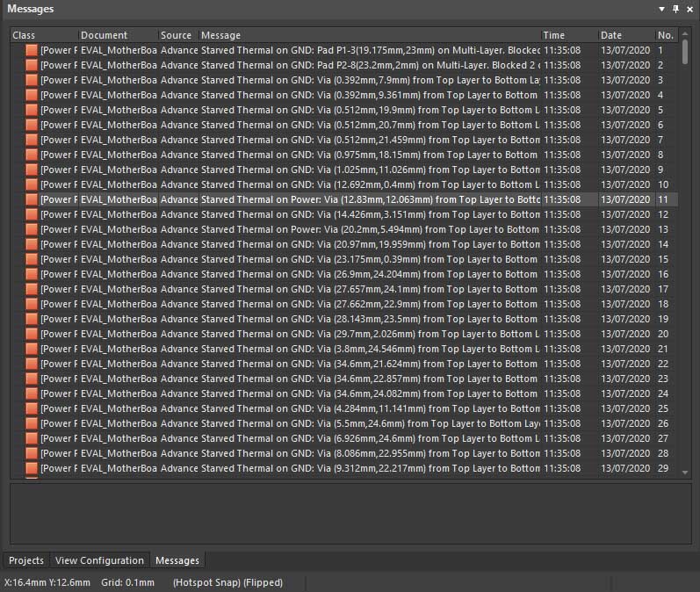
Task: Sort messages by Document column header
Action: point(117,35)
